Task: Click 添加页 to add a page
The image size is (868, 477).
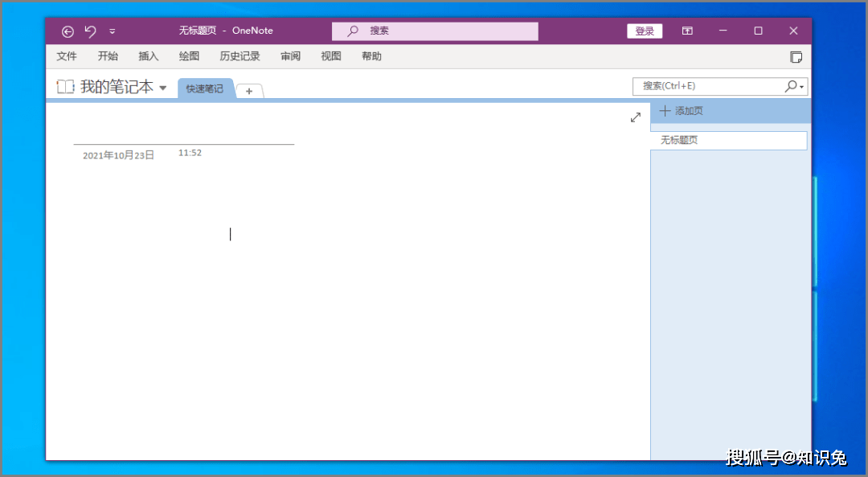Action: click(682, 111)
